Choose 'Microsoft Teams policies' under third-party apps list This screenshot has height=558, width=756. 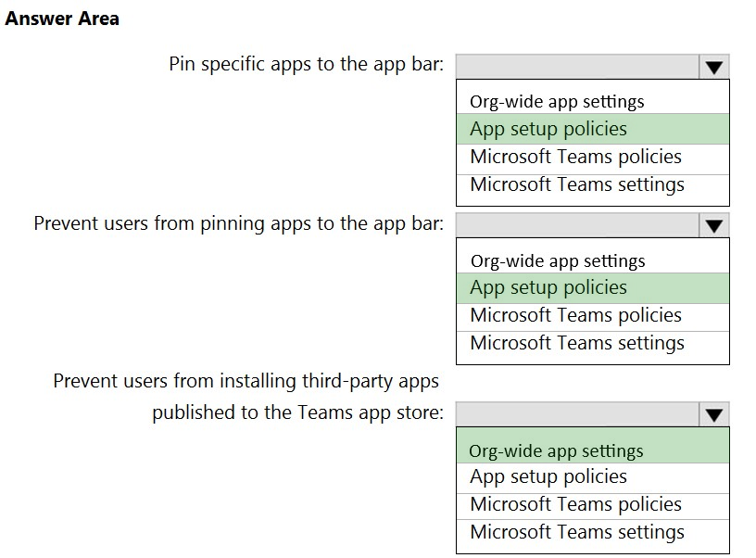pos(593,504)
